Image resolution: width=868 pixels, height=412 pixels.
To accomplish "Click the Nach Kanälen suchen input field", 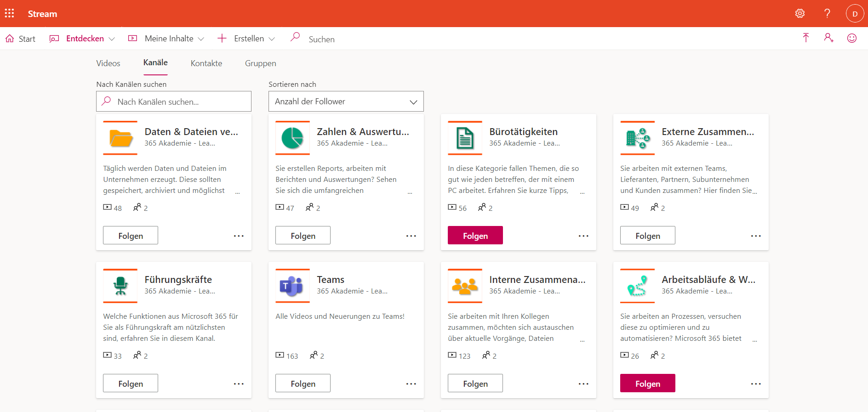I will click(174, 101).
